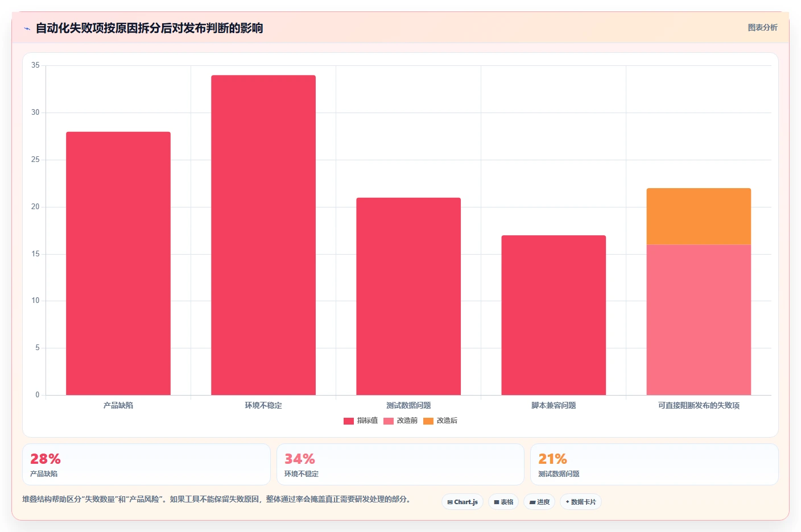Select the 表格 tag chip

click(503, 502)
